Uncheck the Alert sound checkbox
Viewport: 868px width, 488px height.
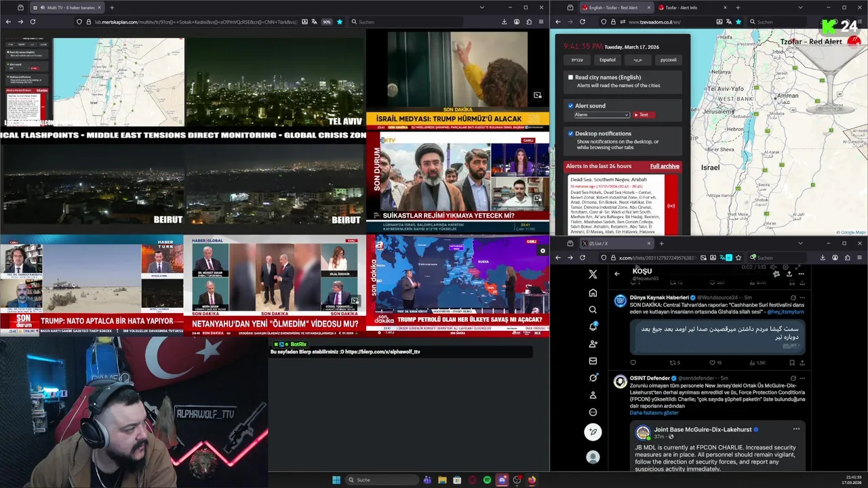click(x=571, y=106)
